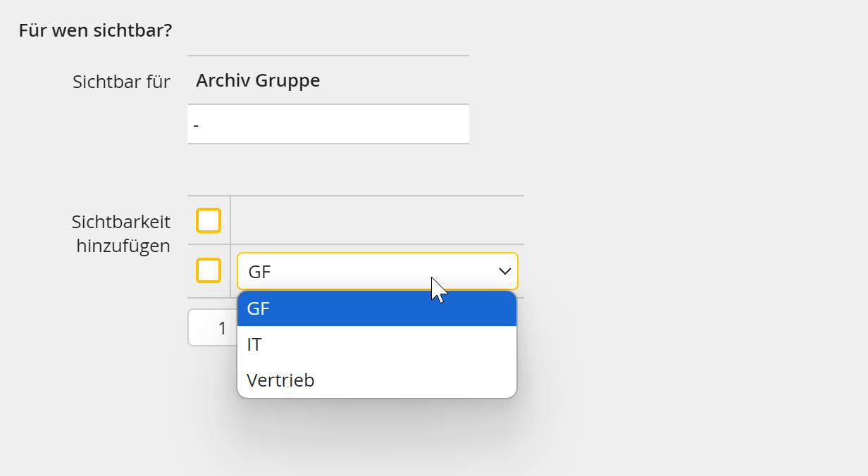Select IT from the dropdown list
Image resolution: width=868 pixels, height=476 pixels.
(377, 344)
